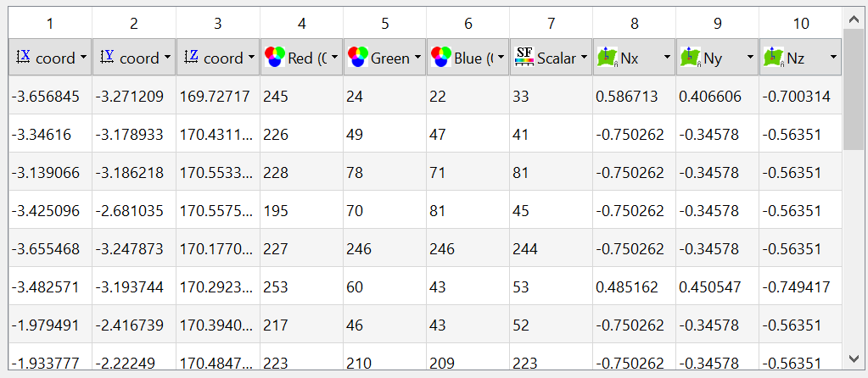The width and height of the screenshot is (868, 378).
Task: Open the Nz column dropdown arrow
Action: tap(833, 58)
